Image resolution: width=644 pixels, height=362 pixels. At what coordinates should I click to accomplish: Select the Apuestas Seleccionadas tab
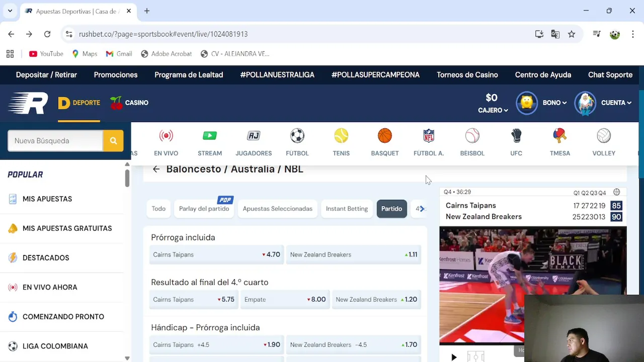(277, 209)
